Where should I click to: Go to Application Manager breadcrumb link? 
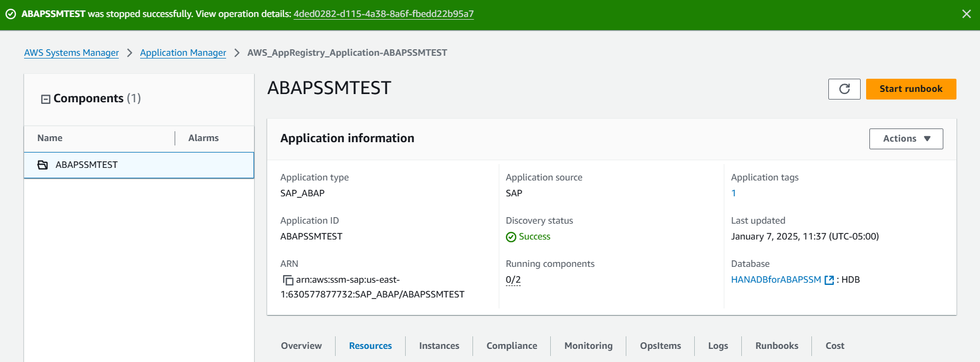[183, 52]
